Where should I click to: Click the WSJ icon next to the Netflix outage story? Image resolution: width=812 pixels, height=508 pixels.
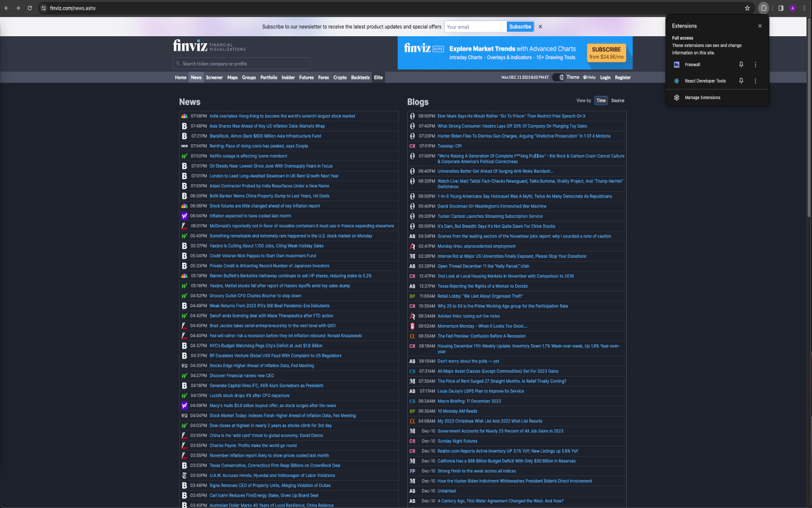pyautogui.click(x=185, y=156)
